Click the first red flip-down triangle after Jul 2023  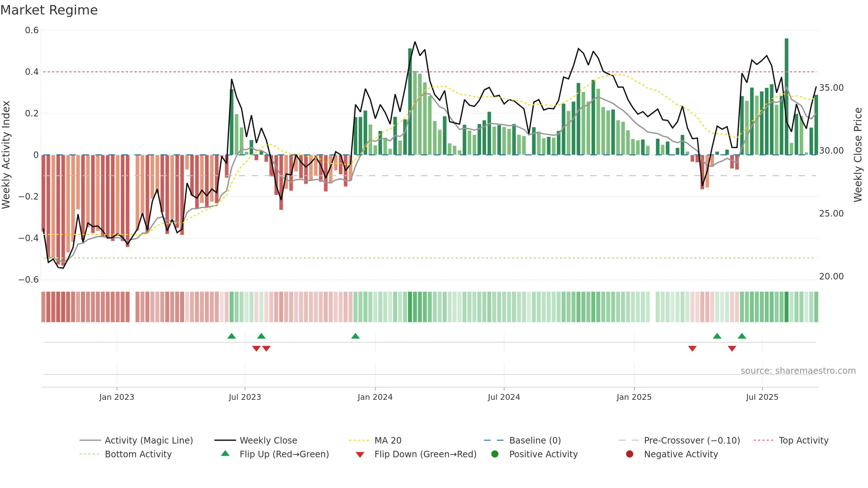[x=256, y=348]
